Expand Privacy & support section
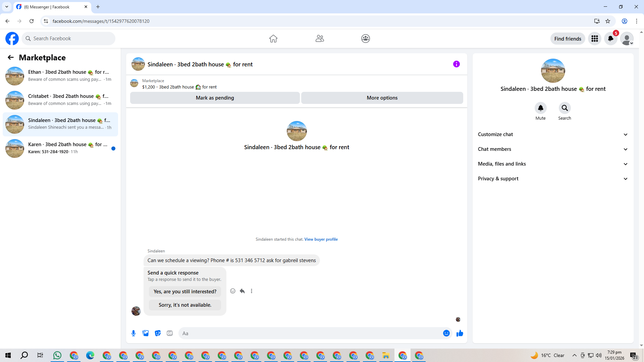 pyautogui.click(x=553, y=179)
